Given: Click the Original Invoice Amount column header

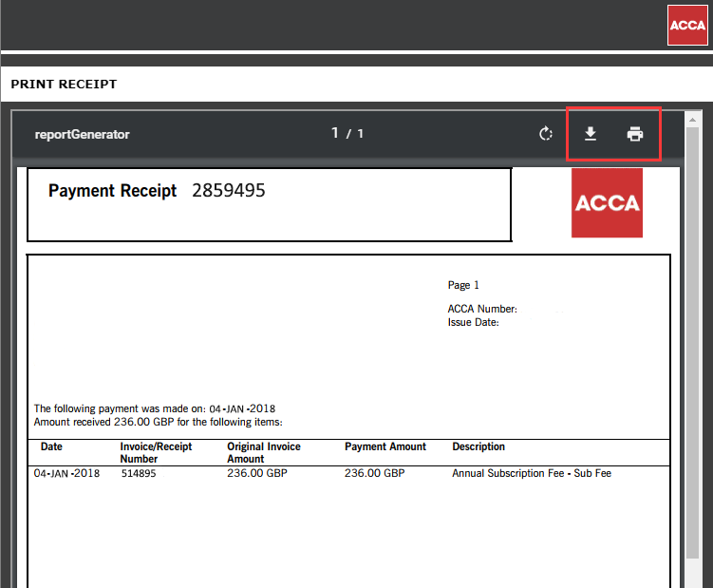Looking at the screenshot, I should pyautogui.click(x=264, y=452).
